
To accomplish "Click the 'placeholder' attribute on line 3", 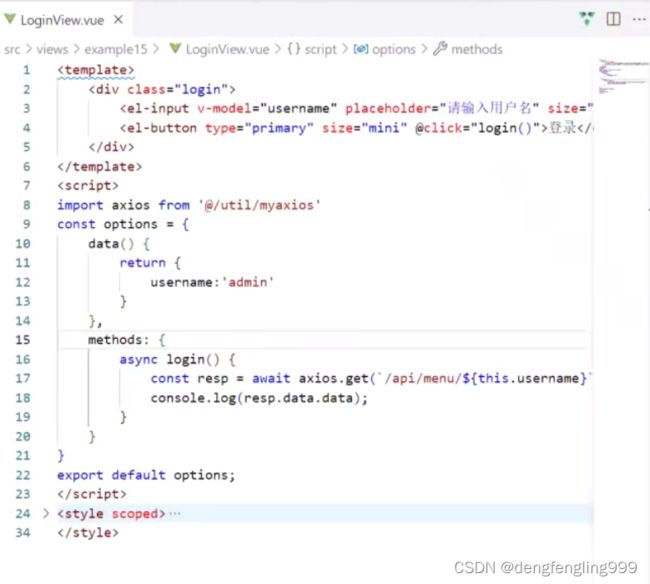I will pos(388,109).
